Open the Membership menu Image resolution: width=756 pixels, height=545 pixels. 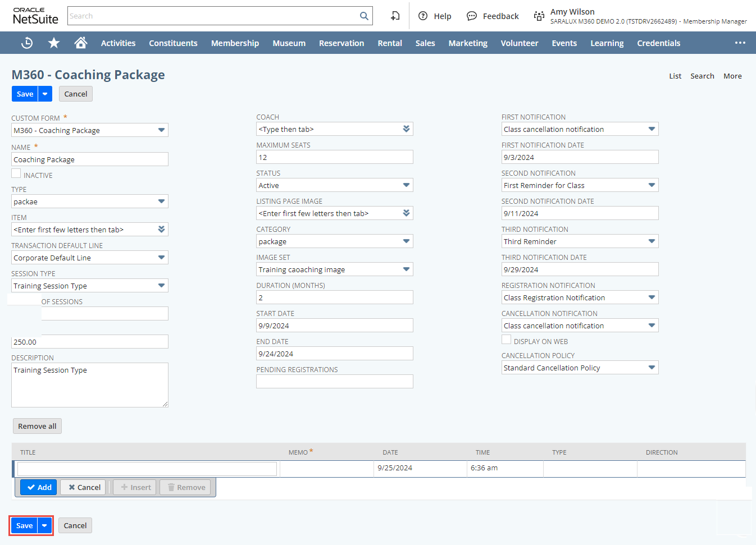(235, 43)
